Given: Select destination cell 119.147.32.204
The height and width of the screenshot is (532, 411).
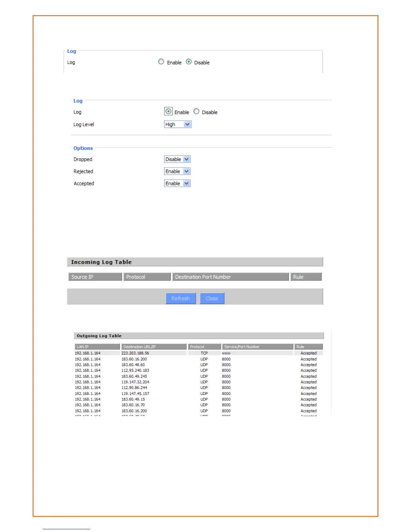Looking at the screenshot, I should pos(135,382).
